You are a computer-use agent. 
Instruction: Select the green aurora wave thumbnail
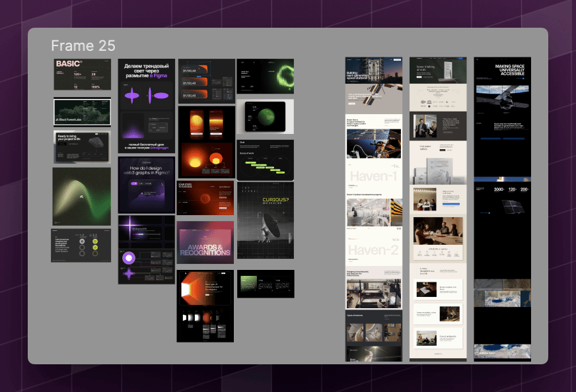(x=81, y=197)
